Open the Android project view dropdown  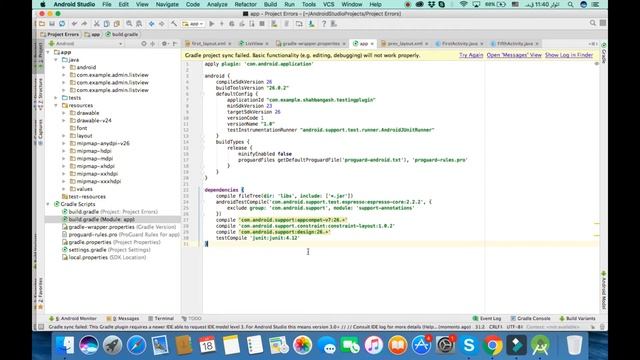pos(86,44)
